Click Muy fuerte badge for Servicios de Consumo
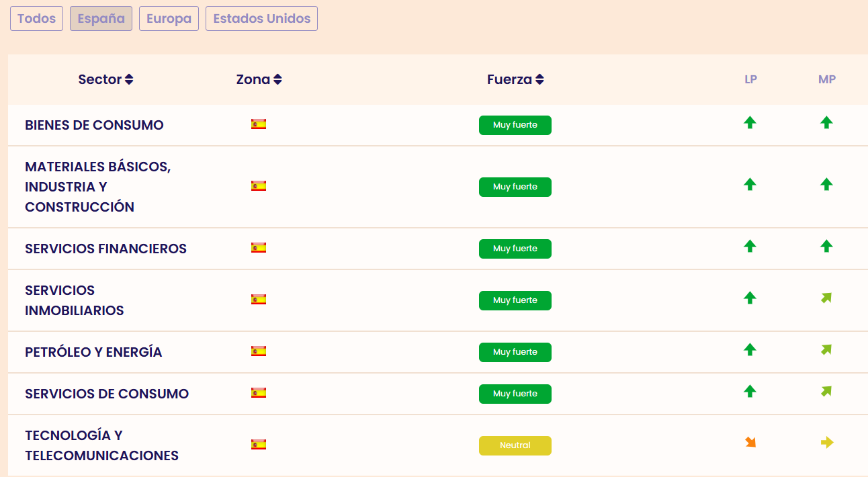 (x=515, y=394)
